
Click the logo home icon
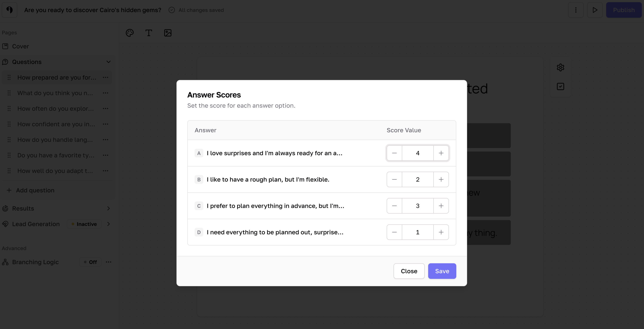(x=10, y=10)
